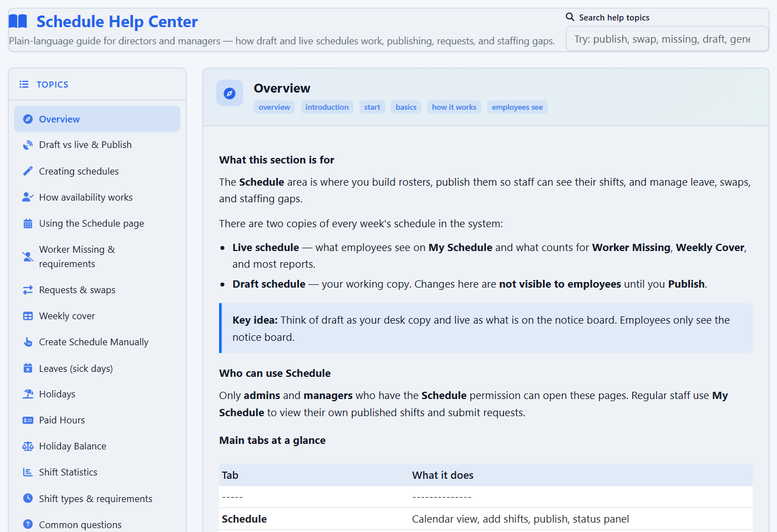Focus the Search help topics field
The height and width of the screenshot is (532, 777).
tap(667, 39)
